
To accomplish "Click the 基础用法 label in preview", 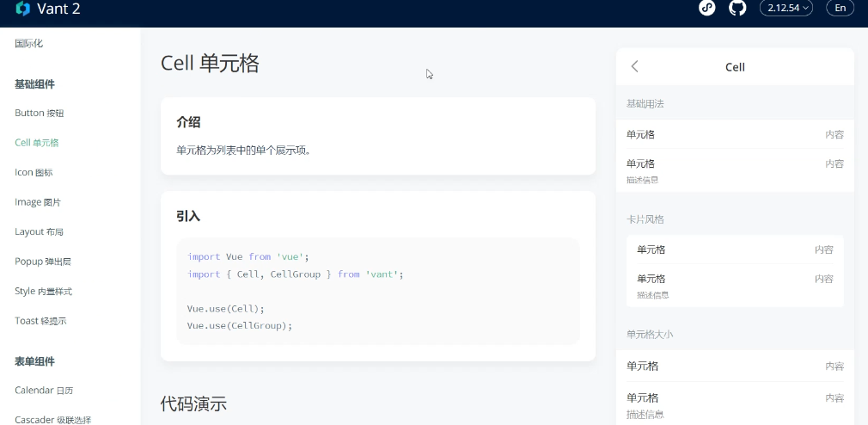I will pos(645,103).
